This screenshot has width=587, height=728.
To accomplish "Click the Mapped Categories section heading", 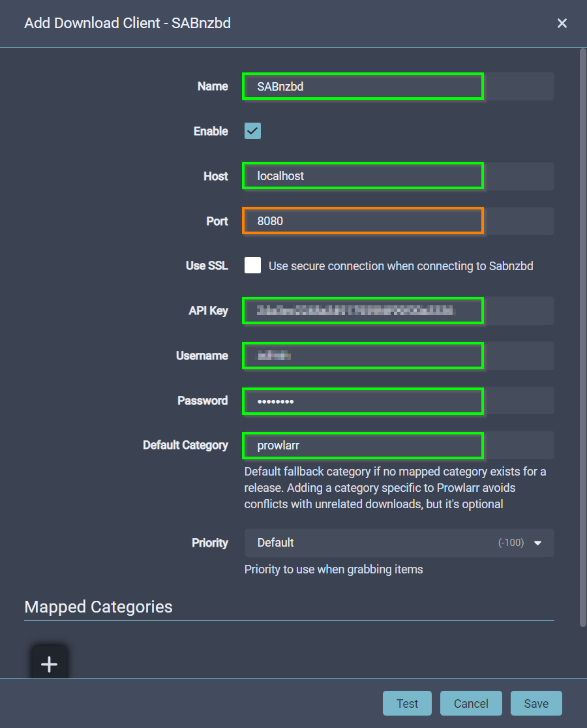I will coord(98,607).
